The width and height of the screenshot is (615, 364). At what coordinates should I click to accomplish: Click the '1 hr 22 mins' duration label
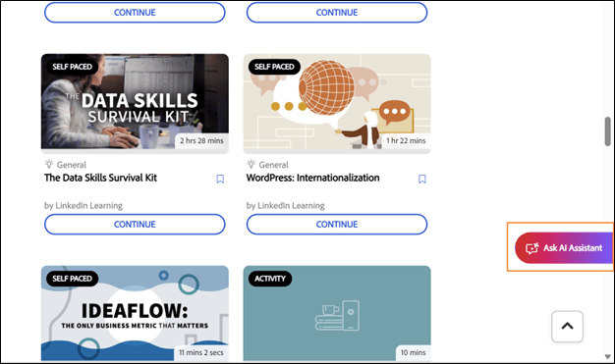coord(406,140)
